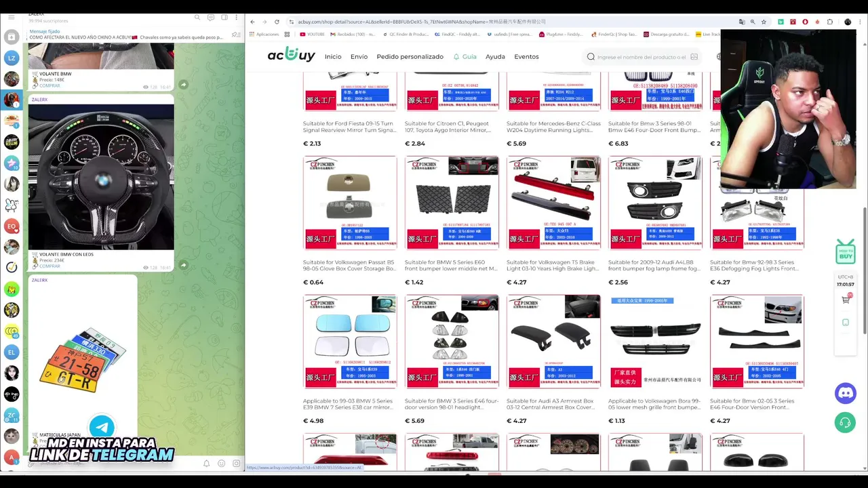Open Recibidos Gmail bookmark
The width and height of the screenshot is (868, 488).
(353, 34)
